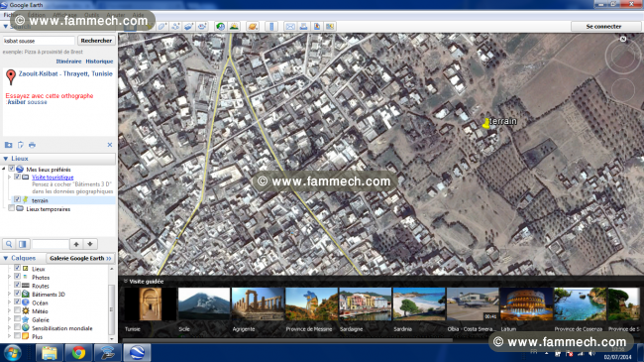Select the ruler measurement tool
The height and width of the screenshot is (362, 644).
coord(271,27)
